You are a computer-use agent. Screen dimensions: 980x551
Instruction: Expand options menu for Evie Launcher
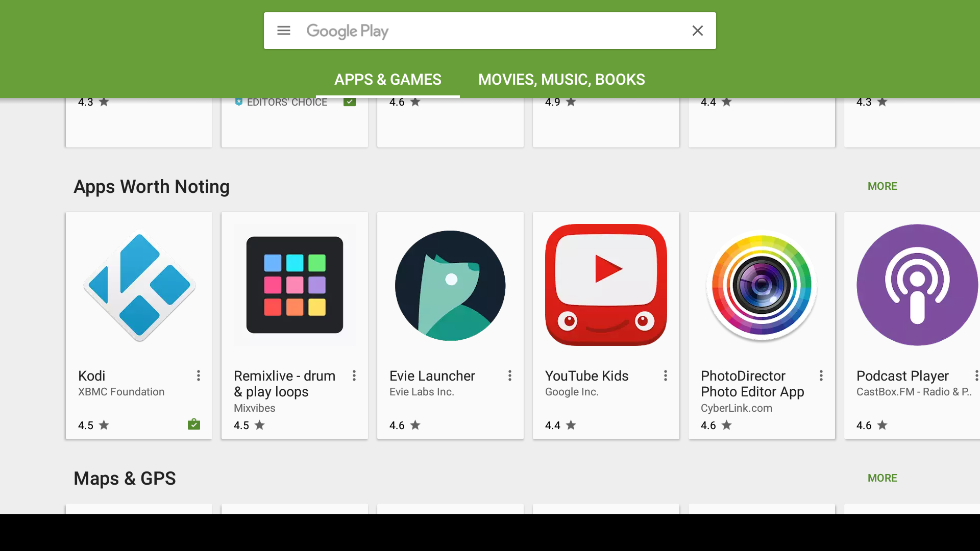510,376
